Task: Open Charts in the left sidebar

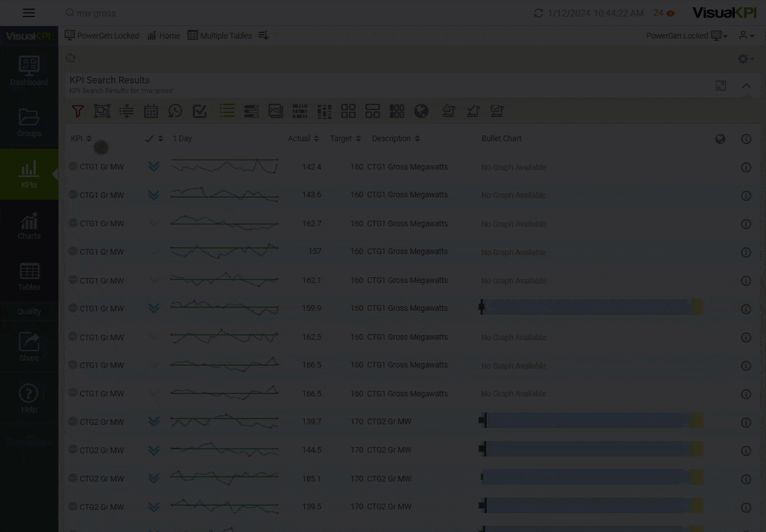Action: coord(29,226)
